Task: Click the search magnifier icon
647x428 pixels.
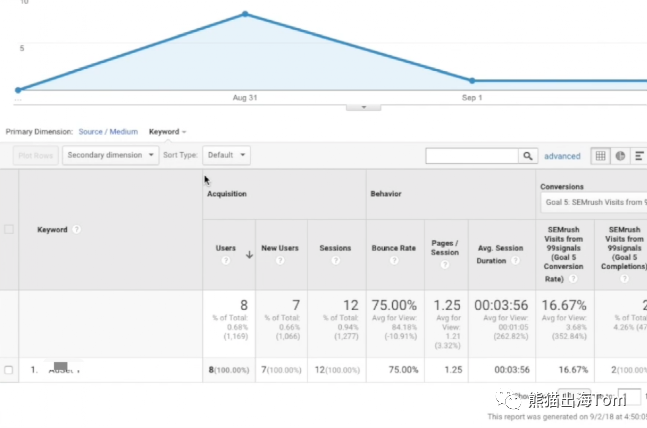Action: pos(527,156)
